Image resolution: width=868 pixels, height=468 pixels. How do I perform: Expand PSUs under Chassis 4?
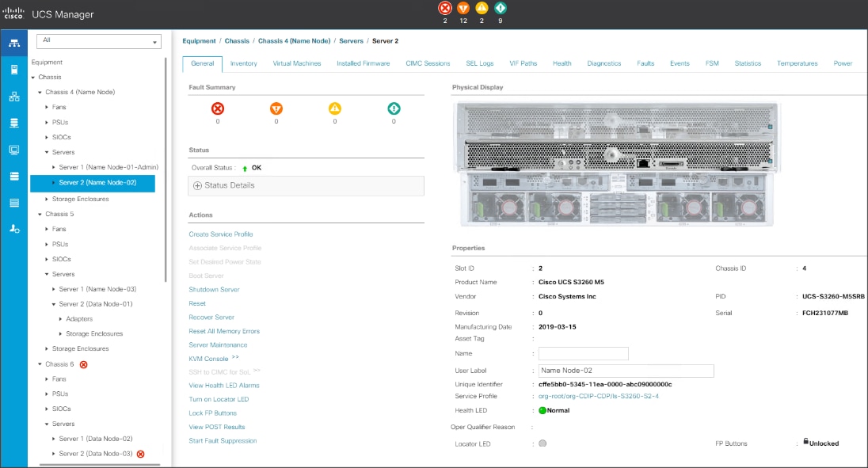click(47, 122)
